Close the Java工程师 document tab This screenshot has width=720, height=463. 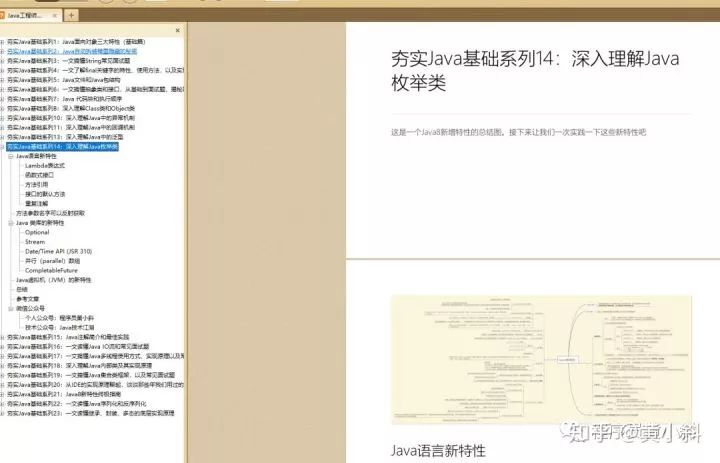pyautogui.click(x=55, y=15)
